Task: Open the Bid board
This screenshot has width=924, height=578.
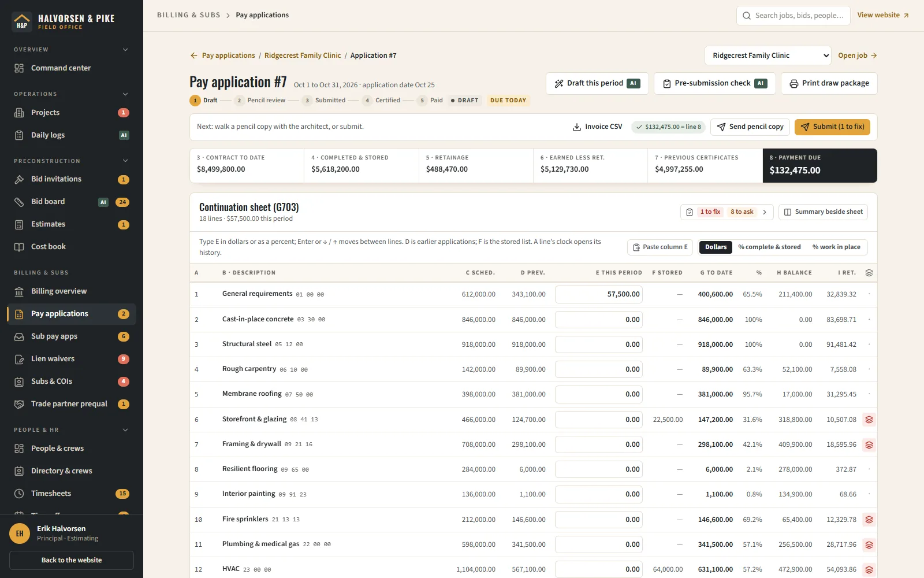Action: coord(72,202)
